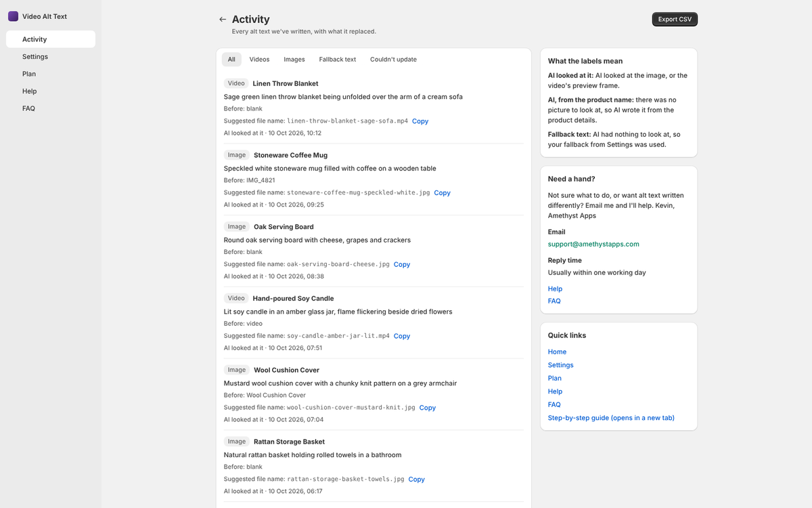Viewport: 812px width, 508px height.
Task: Open Activity in the sidebar
Action: (x=51, y=39)
